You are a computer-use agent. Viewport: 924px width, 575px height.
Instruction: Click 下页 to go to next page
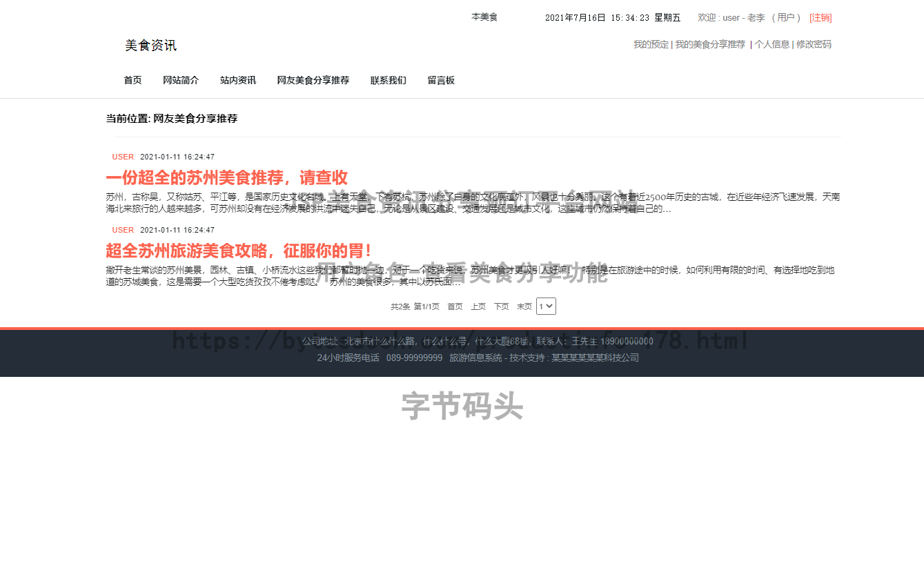(x=501, y=306)
